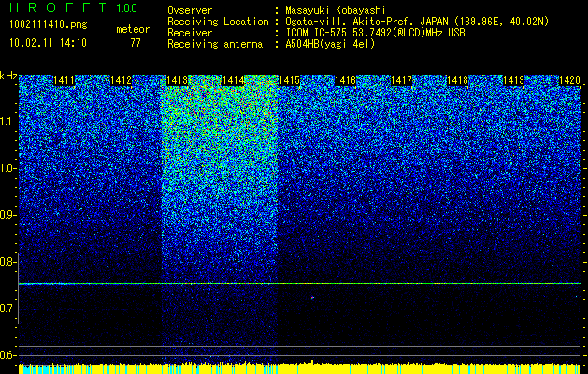Click the 1.1 kHz axis label
This screenshot has width=588, height=374.
[x=7, y=122]
